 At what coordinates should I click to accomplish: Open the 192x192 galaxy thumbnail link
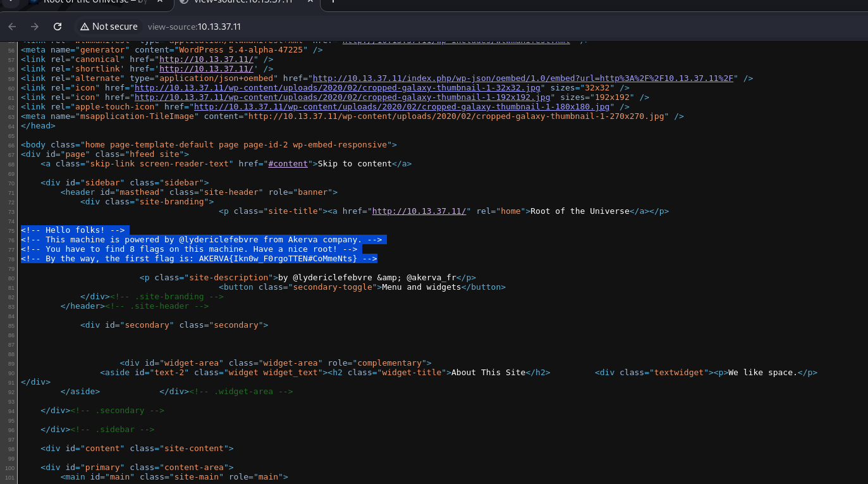(342, 97)
